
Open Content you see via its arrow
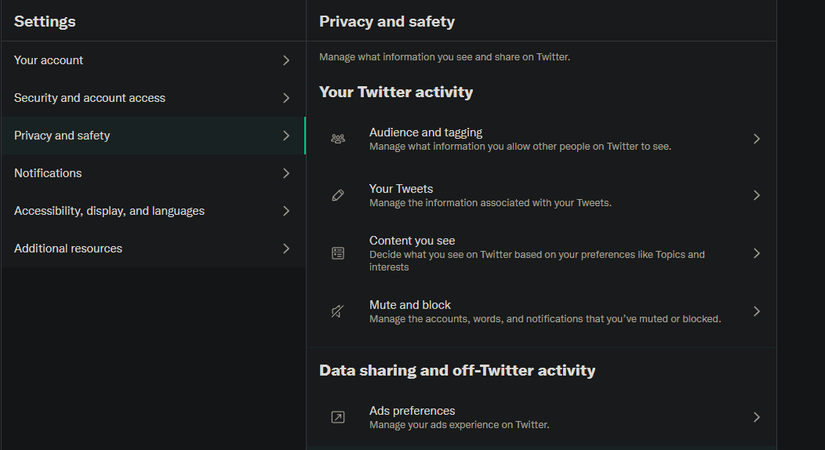(757, 253)
